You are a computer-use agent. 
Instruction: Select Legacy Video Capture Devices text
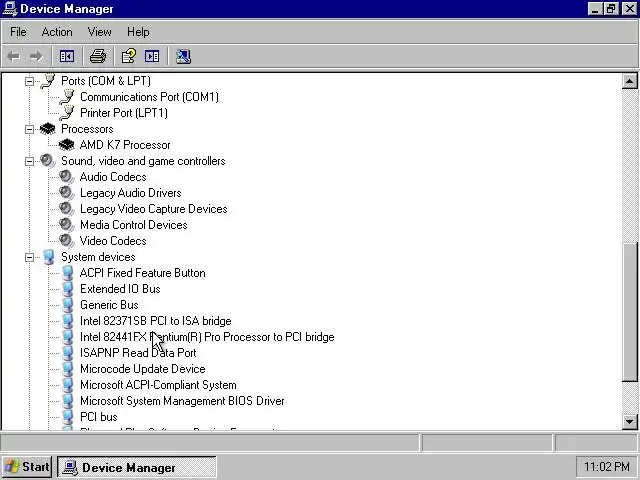point(153,209)
